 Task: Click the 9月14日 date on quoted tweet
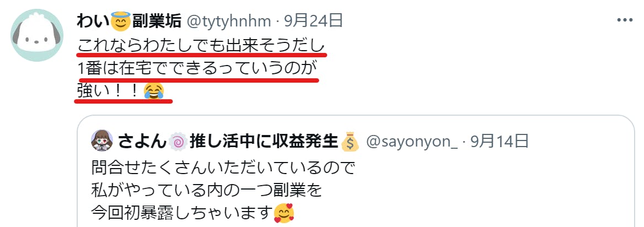coord(500,142)
